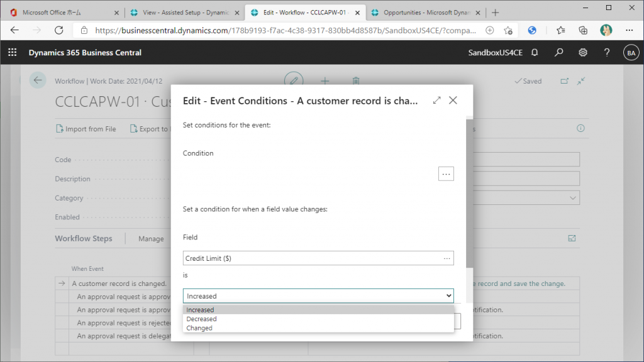Screen dimensions: 644x362
Task: Click the pencil edit icon on Workflow page
Action: (x=294, y=80)
